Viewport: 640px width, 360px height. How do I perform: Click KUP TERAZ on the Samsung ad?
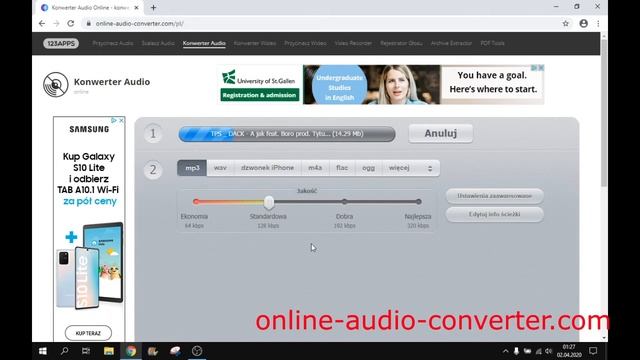[88, 333]
